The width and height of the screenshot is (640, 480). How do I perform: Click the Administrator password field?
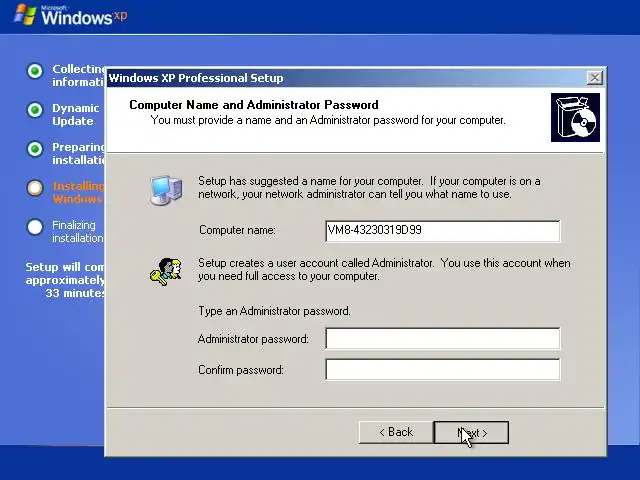(x=443, y=339)
